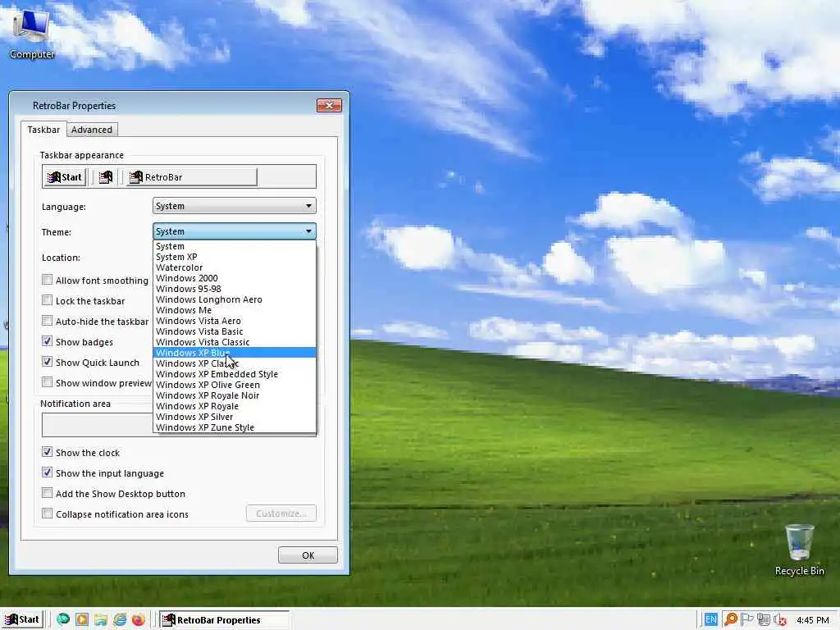Enable Auto-hide the taskbar
Screen dimensions: 840x630
click(47, 321)
